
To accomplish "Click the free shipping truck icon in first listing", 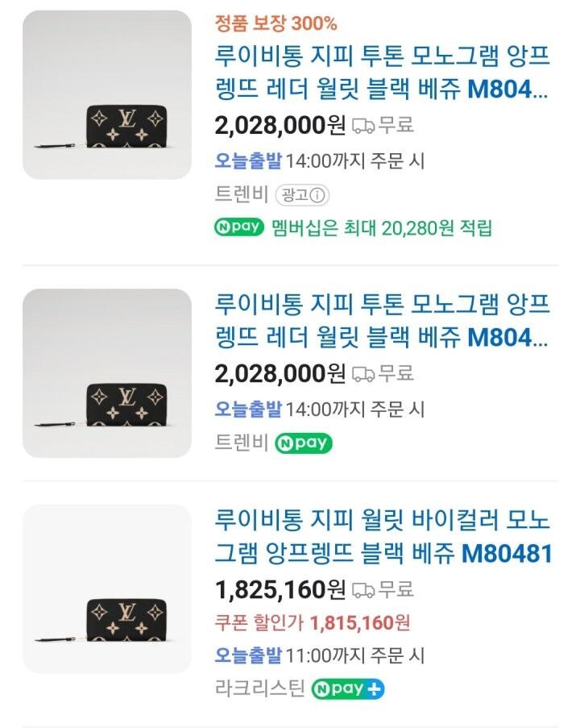I will point(363,125).
